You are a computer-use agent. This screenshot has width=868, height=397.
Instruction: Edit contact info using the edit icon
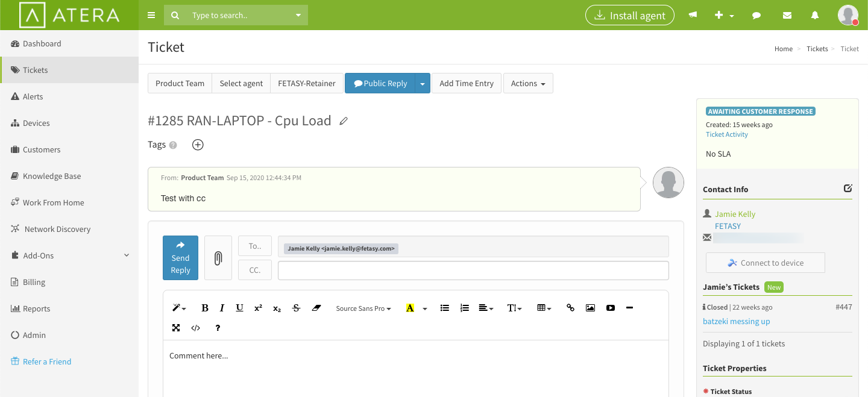click(x=848, y=189)
